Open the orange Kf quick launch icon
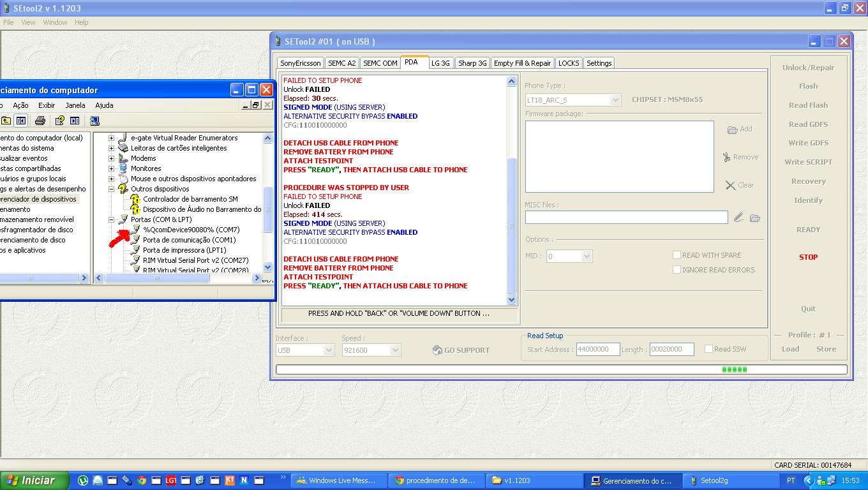Screen dimensions: 868x490 coord(229,480)
